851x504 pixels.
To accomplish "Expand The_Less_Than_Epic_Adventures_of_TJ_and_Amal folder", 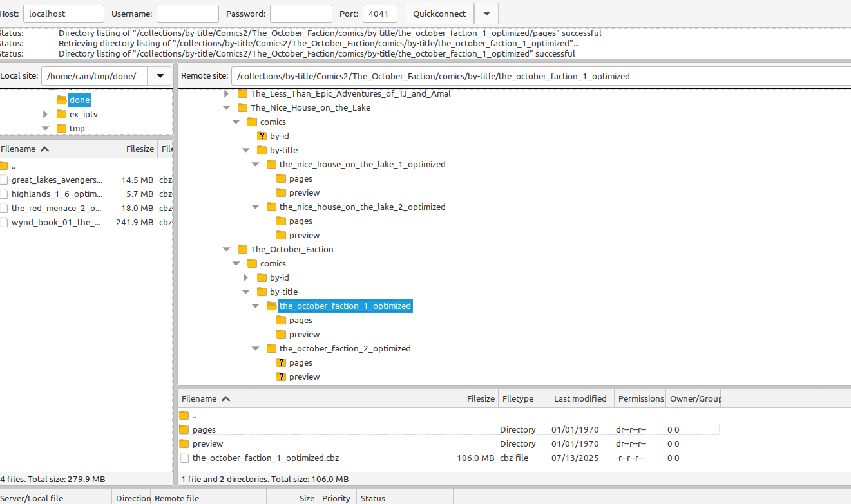I will (x=226, y=93).
